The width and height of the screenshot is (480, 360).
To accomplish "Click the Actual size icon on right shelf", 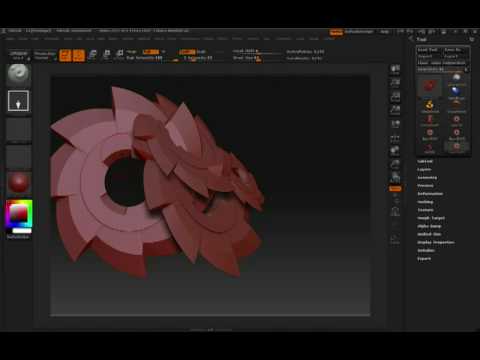I will click(395, 97).
